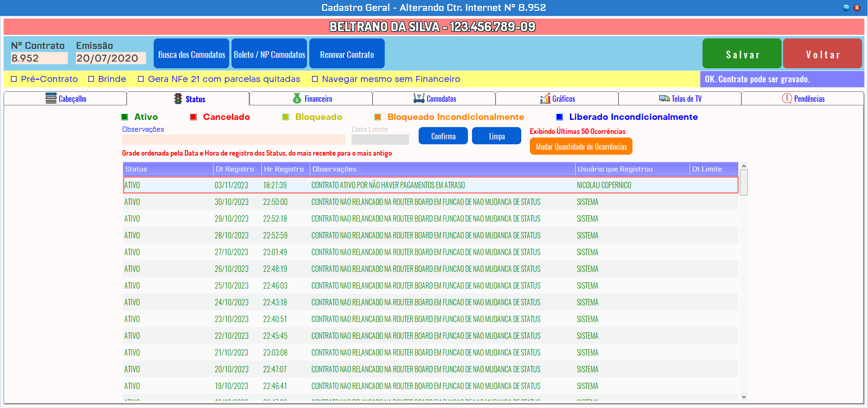Enable Navegar mesmo sem Financeiro

315,79
